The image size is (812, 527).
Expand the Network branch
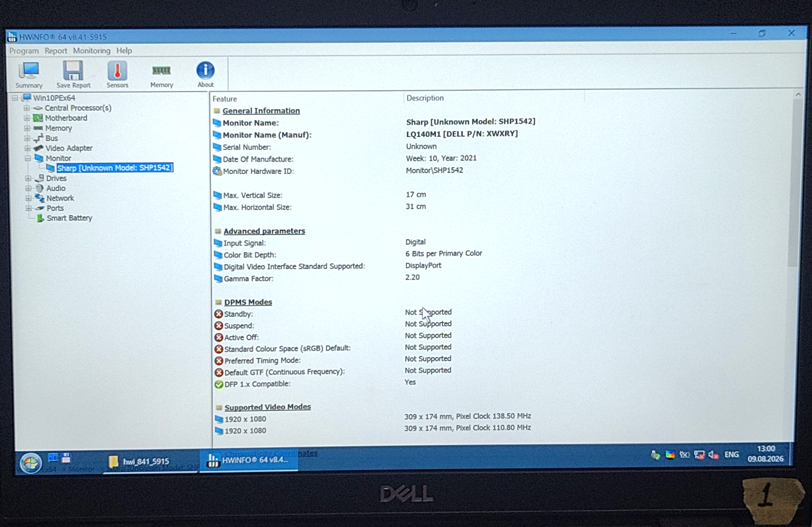[x=28, y=198]
